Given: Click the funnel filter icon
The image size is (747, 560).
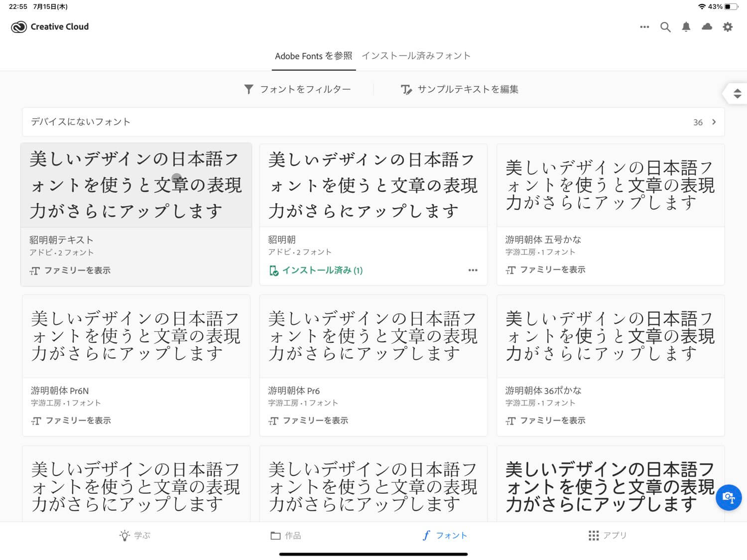Looking at the screenshot, I should pos(249,89).
